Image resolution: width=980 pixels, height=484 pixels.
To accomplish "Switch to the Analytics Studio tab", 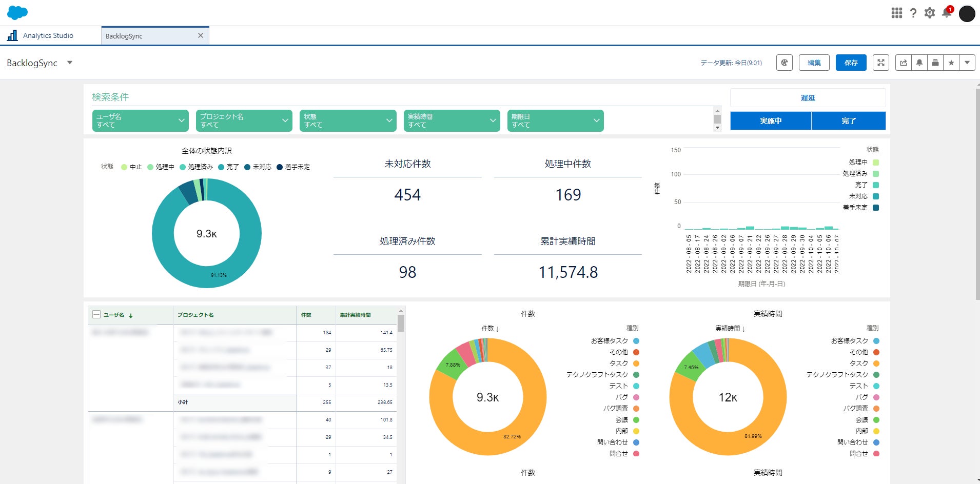I will coord(48,35).
